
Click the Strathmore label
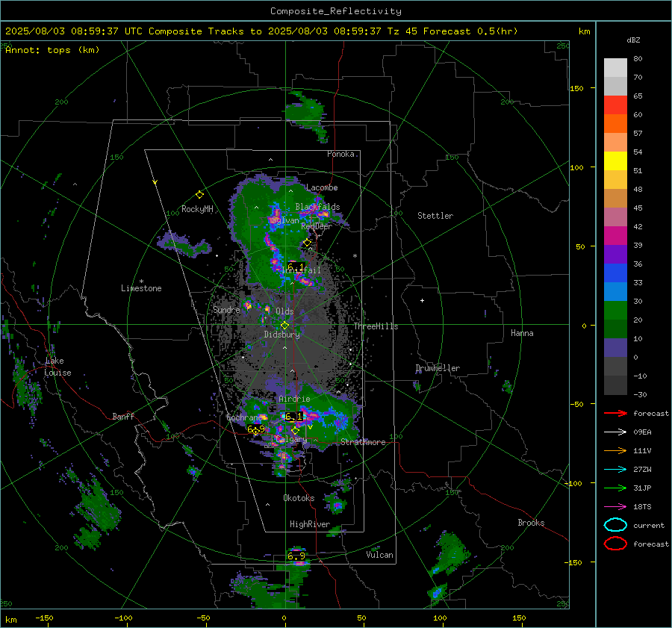click(363, 442)
